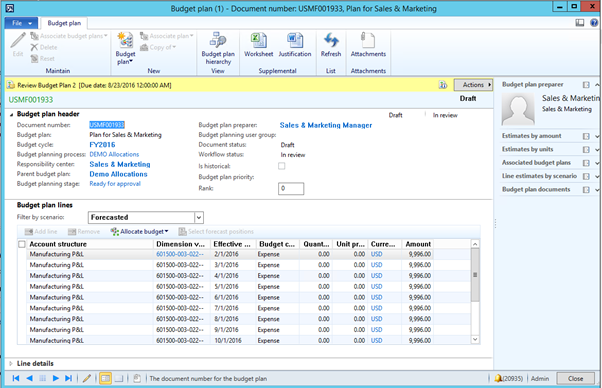Toggle the Is historical checkbox
Image resolution: width=602 pixels, height=388 pixels.
point(281,166)
